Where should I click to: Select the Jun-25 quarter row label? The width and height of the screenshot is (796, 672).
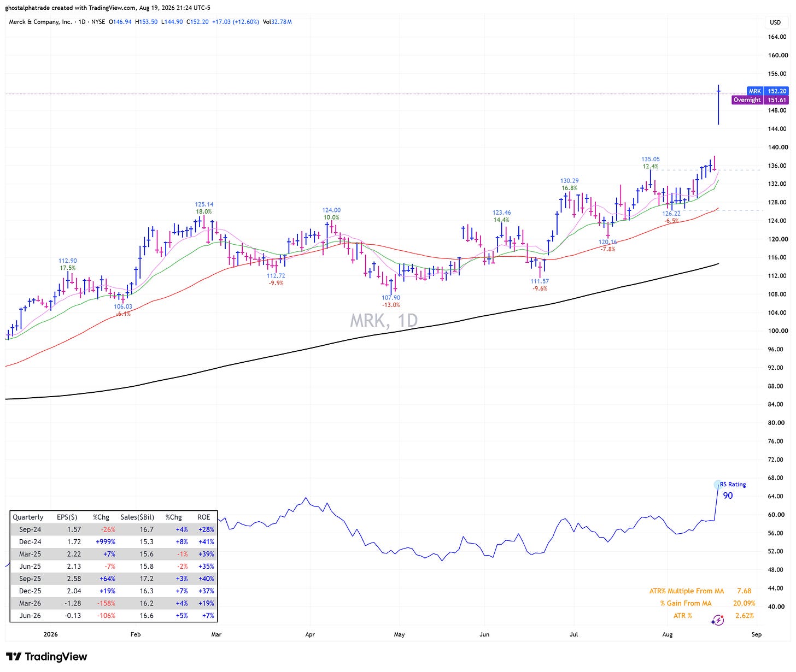[x=31, y=567]
